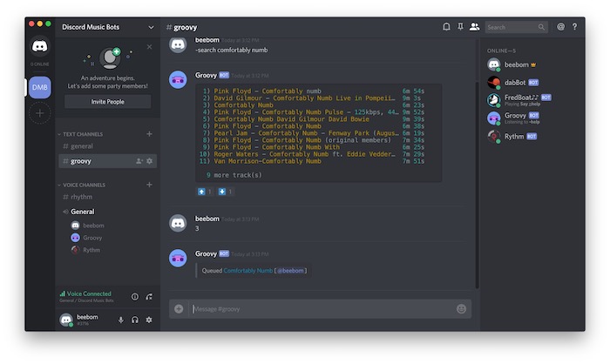The height and width of the screenshot is (364, 610).
Task: Join the rhythm voice channel
Action: coord(81,197)
